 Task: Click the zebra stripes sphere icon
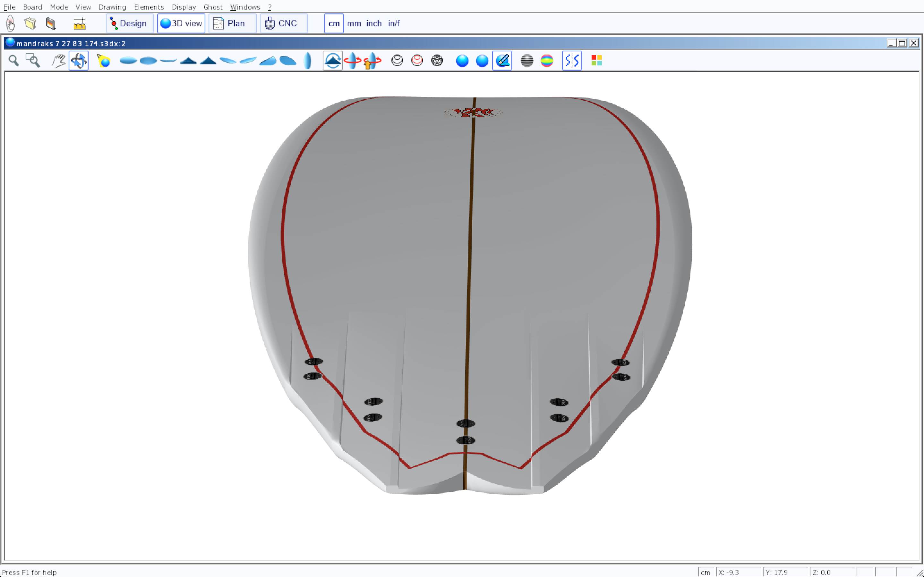[527, 61]
